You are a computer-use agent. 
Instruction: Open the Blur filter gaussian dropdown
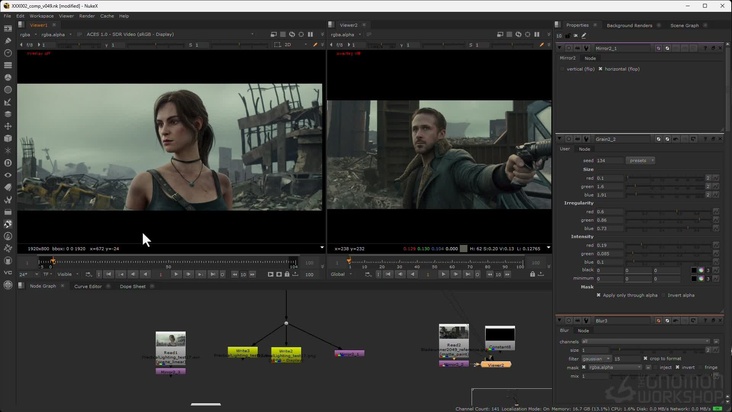tap(595, 358)
